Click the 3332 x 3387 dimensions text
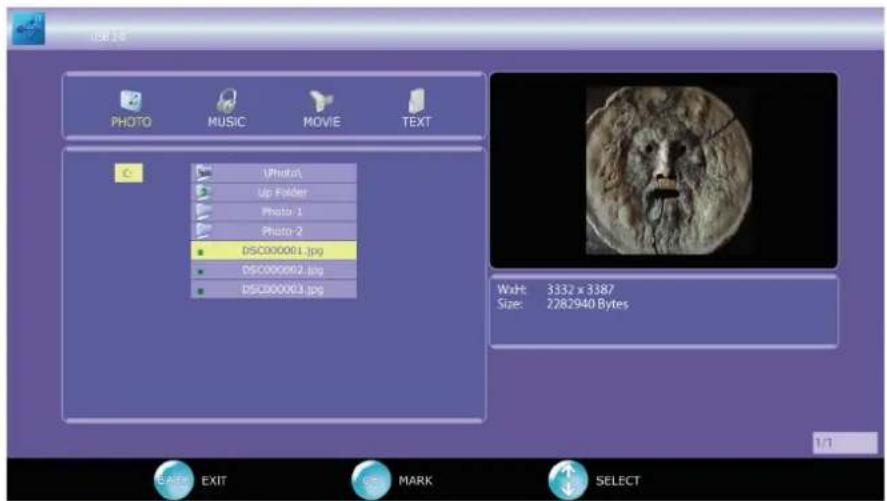The width and height of the screenshot is (887, 501). [580, 290]
